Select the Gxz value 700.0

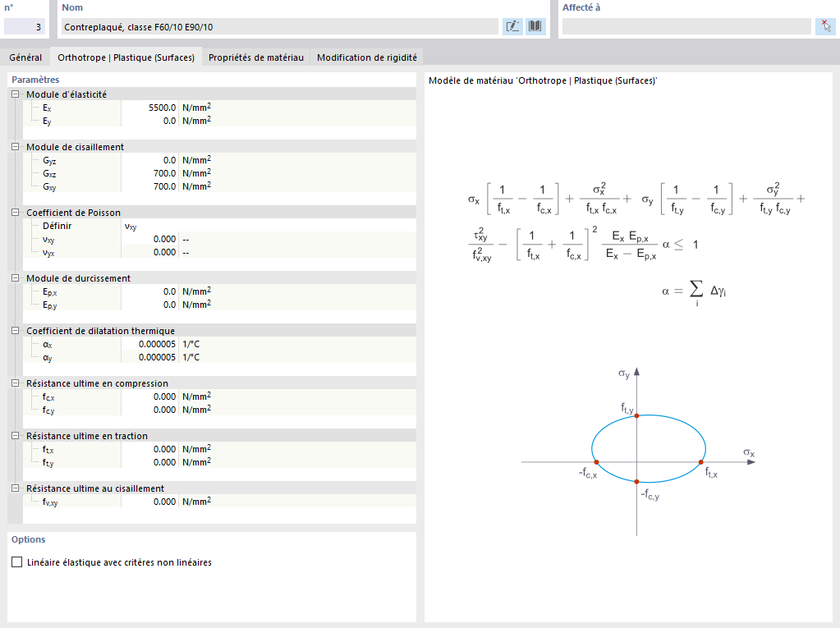point(149,173)
